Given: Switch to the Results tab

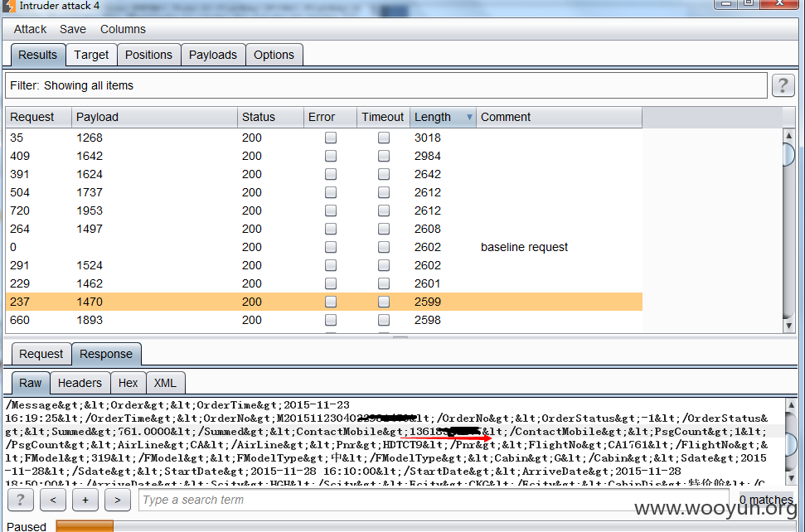Looking at the screenshot, I should point(38,55).
